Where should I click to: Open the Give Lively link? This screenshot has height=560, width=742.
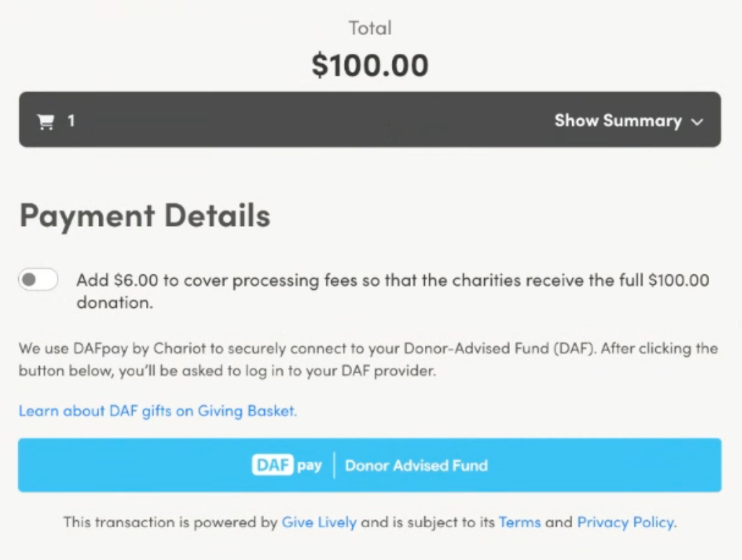(319, 522)
